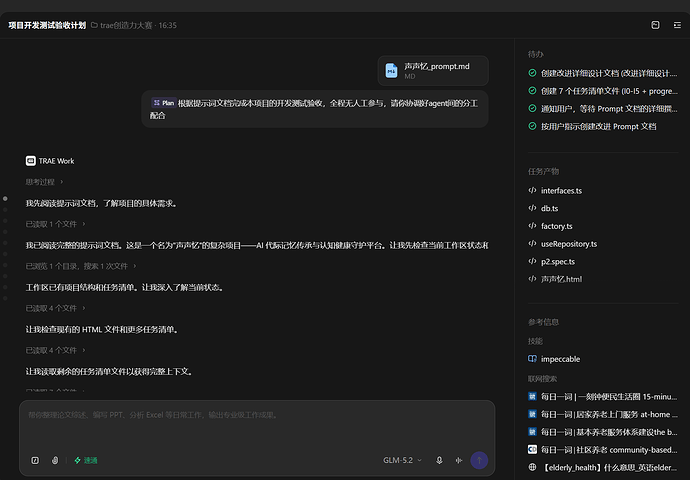
Task: Toggle the sidebar list icon at top right
Action: coord(677,25)
